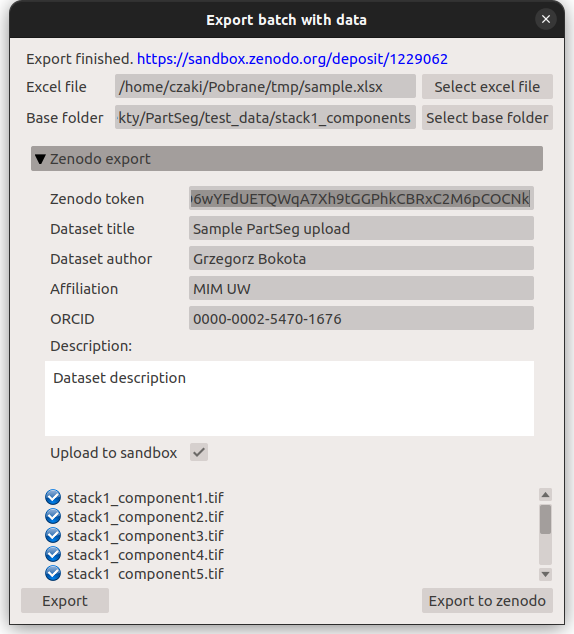Focus the Zenodo token field
Image resolution: width=574 pixels, height=634 pixels.
click(361, 199)
